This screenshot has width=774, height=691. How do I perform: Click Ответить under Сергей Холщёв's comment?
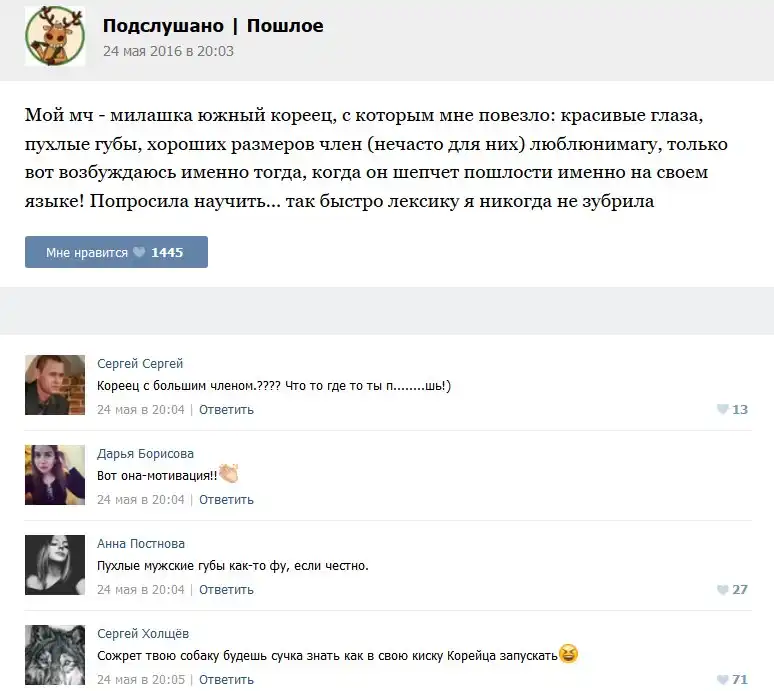[227, 680]
